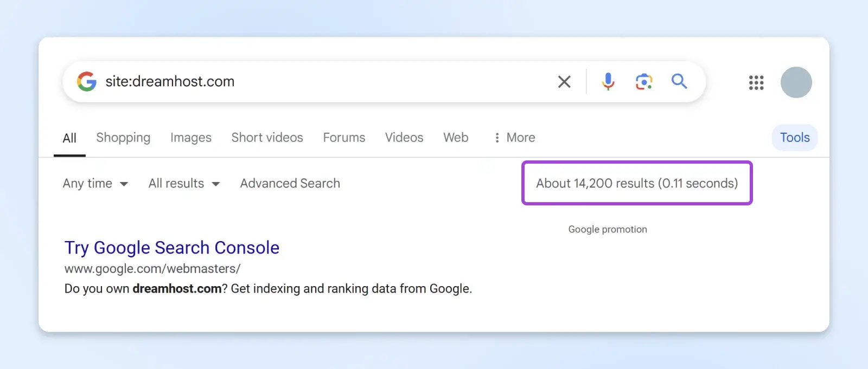This screenshot has height=369, width=868.
Task: Open the Advanced Search link
Action: tap(290, 184)
